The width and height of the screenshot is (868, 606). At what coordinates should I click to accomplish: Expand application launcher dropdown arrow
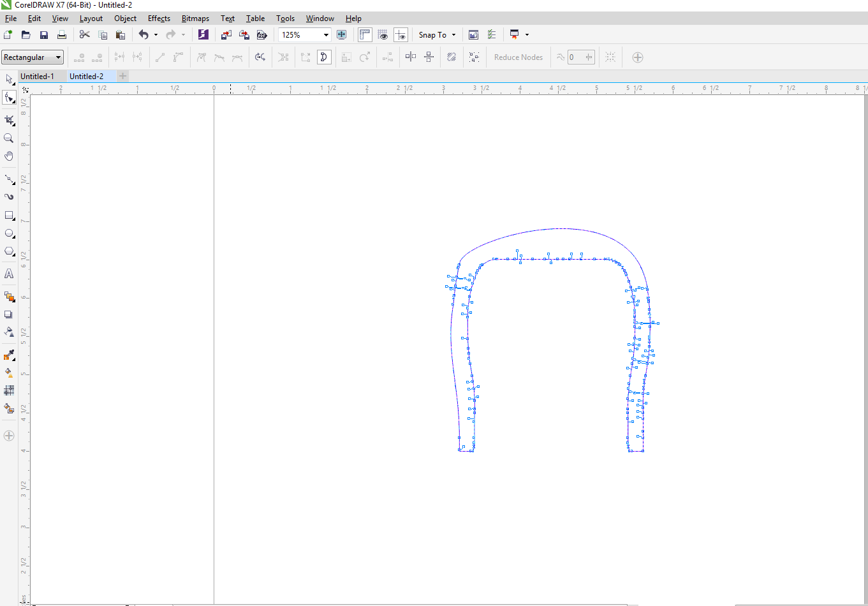click(x=527, y=35)
